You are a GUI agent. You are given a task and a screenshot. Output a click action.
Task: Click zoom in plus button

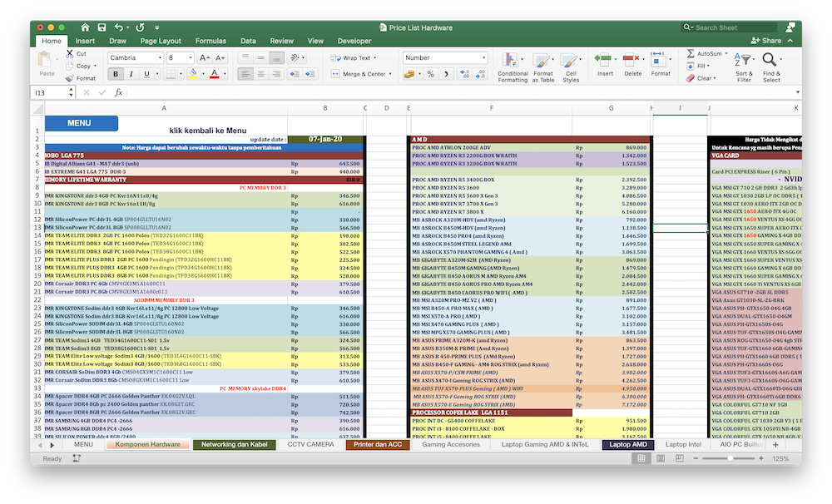[761, 458]
